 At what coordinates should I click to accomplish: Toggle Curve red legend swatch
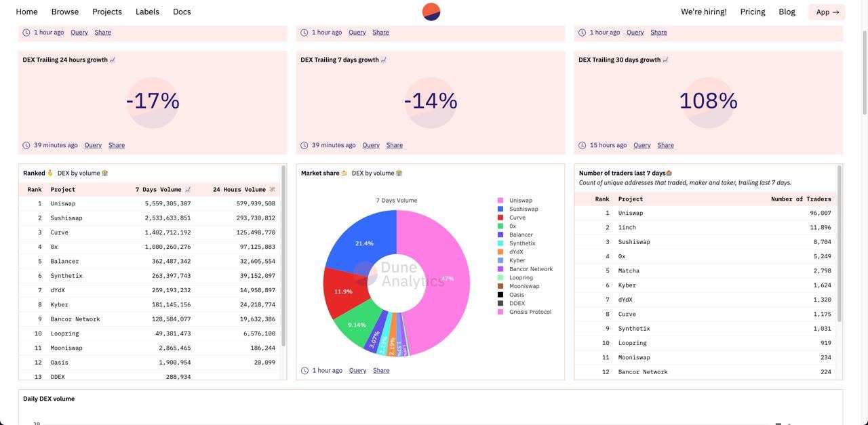click(x=500, y=218)
